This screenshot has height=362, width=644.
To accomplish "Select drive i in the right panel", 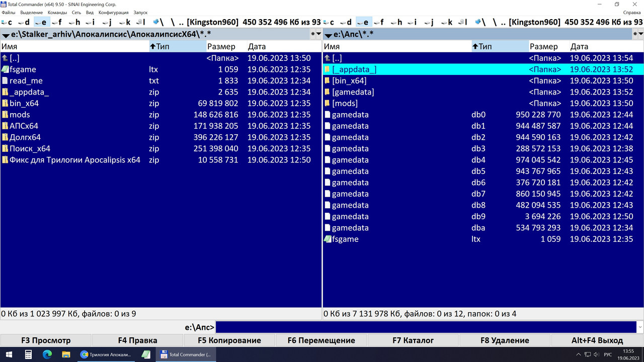I will coord(412,22).
